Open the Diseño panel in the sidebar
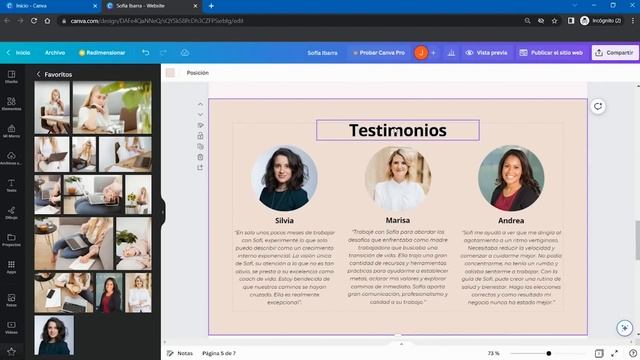This screenshot has width=640, height=360. pos(11,76)
